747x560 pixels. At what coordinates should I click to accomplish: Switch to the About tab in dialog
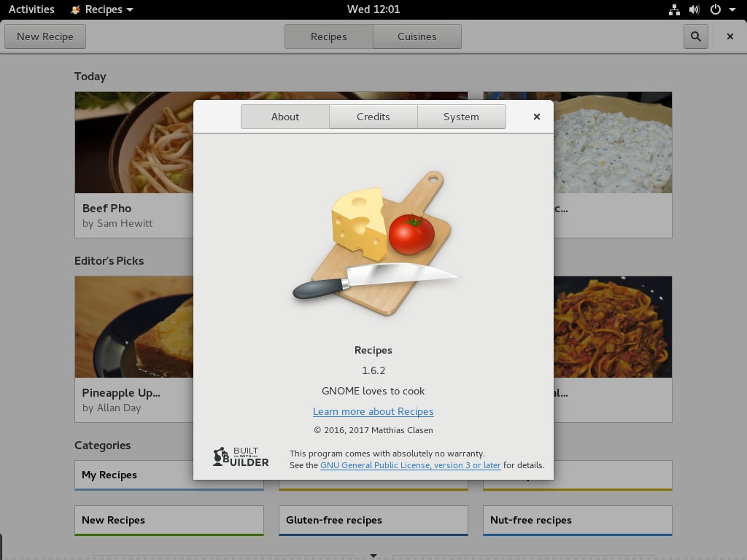[285, 117]
